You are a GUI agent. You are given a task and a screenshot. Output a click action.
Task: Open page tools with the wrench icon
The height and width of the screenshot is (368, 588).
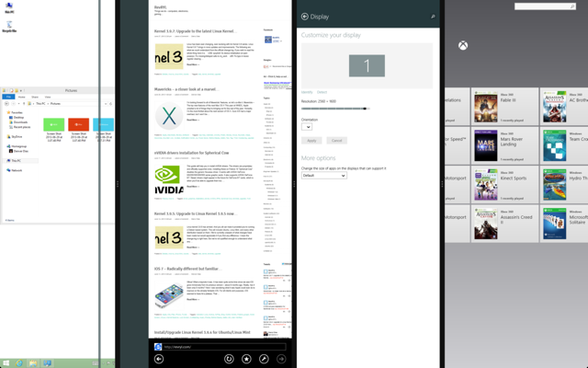click(264, 359)
